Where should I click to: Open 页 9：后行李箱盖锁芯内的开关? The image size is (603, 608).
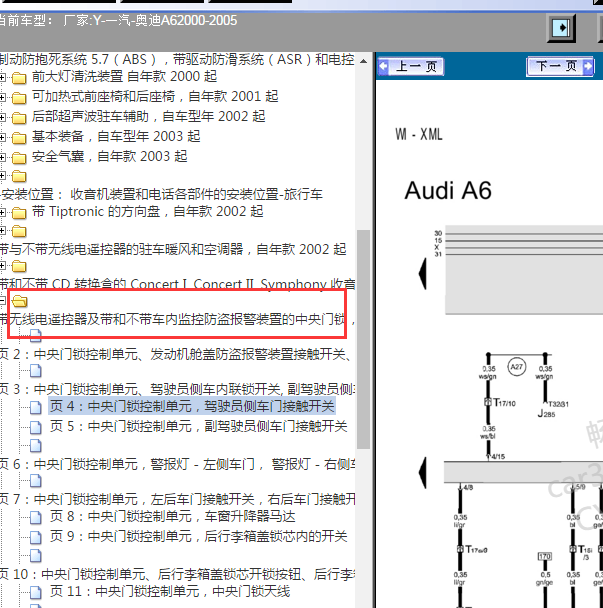(199, 537)
